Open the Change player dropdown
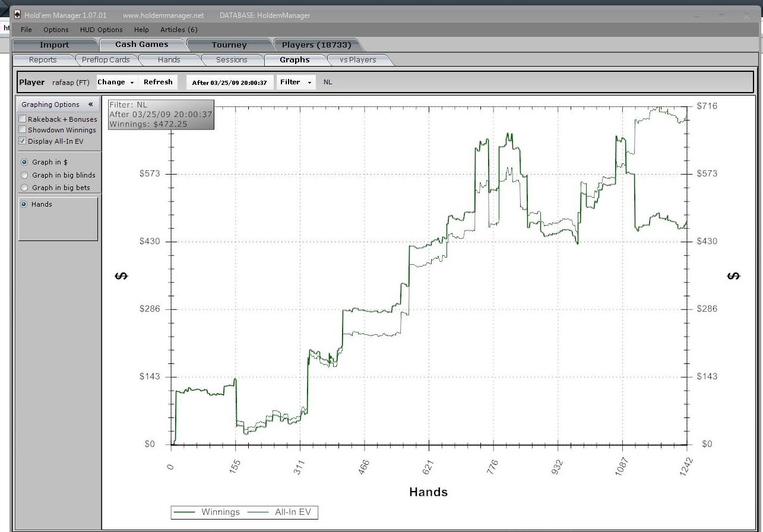This screenshot has width=763, height=532. (x=116, y=82)
